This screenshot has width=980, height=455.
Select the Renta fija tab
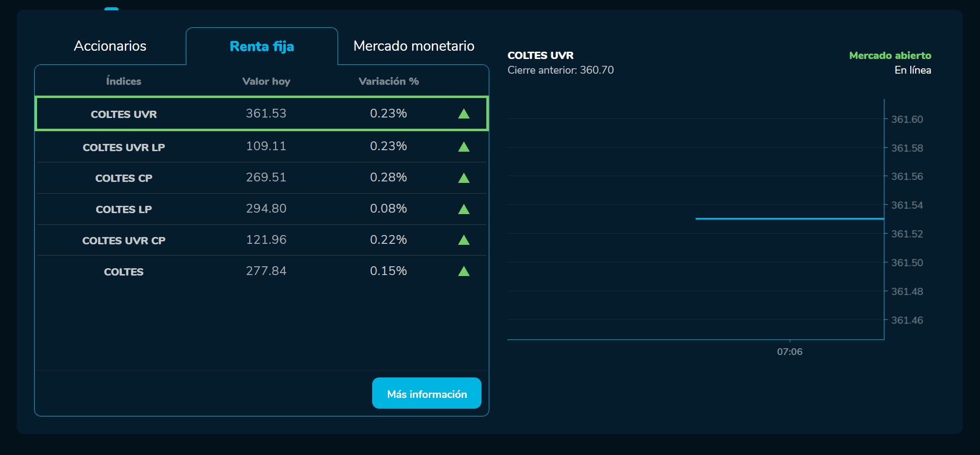tap(261, 46)
